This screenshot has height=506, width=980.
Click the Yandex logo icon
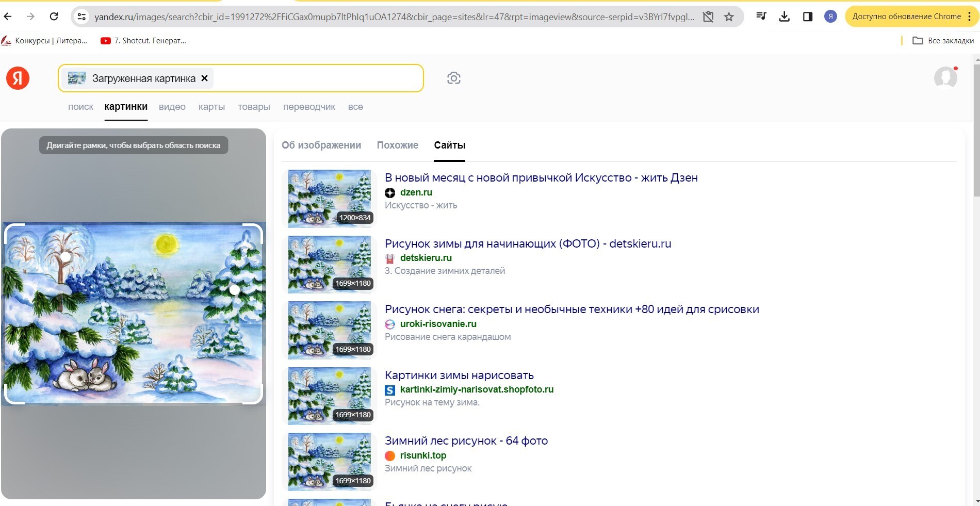(x=18, y=78)
